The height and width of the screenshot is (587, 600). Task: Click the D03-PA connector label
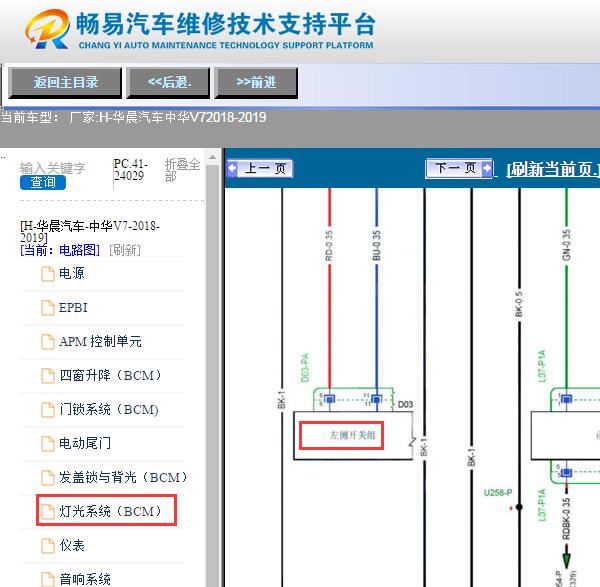click(x=305, y=368)
